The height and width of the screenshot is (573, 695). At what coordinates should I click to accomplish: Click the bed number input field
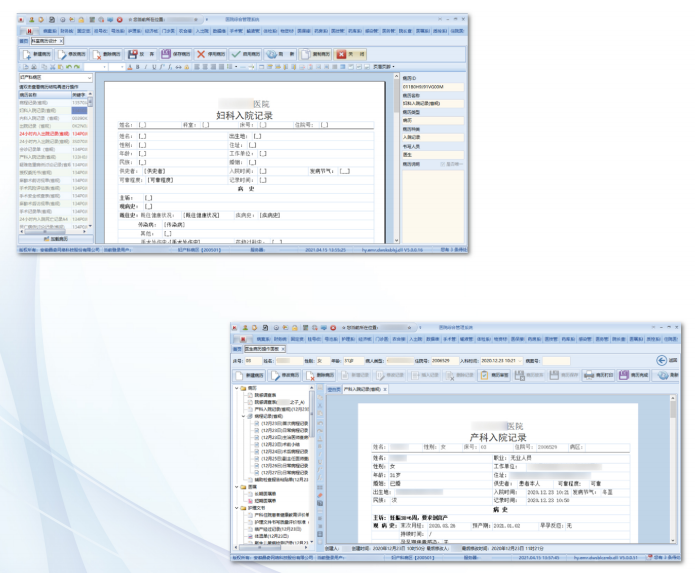[x=253, y=361]
